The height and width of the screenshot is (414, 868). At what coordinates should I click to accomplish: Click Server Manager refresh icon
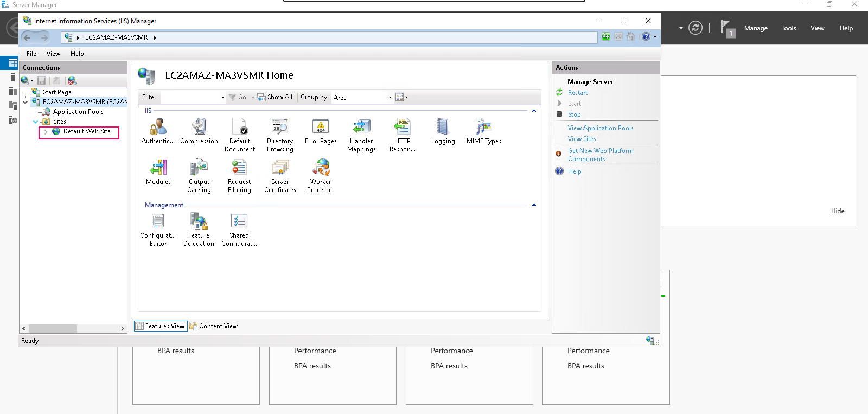pyautogui.click(x=695, y=28)
